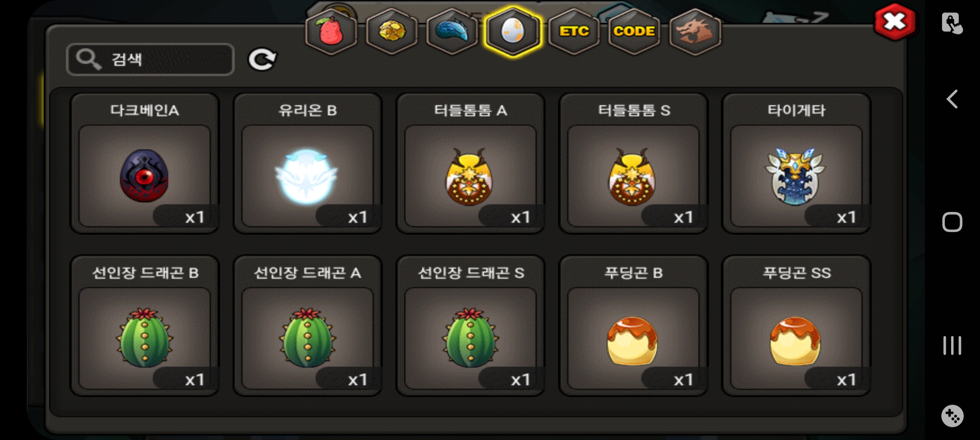Image resolution: width=980 pixels, height=440 pixels.
Task: Tap the gamepad icon in side bar
Action: tap(952, 416)
